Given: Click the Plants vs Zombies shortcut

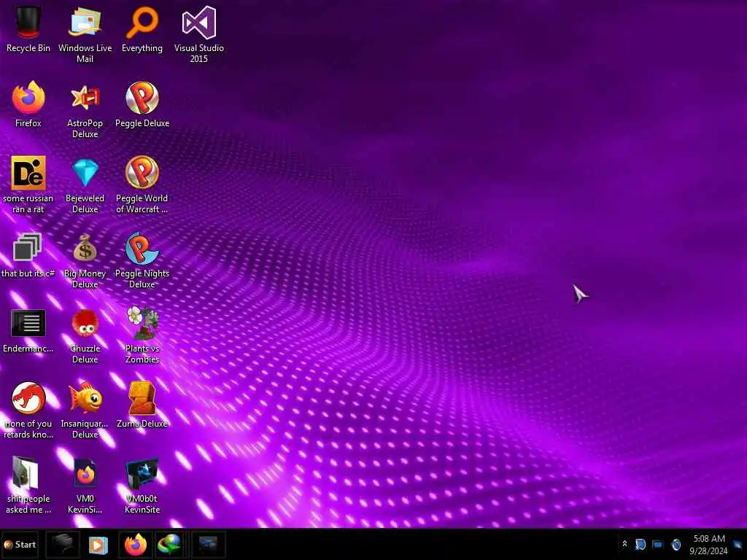Looking at the screenshot, I should pyautogui.click(x=142, y=335).
